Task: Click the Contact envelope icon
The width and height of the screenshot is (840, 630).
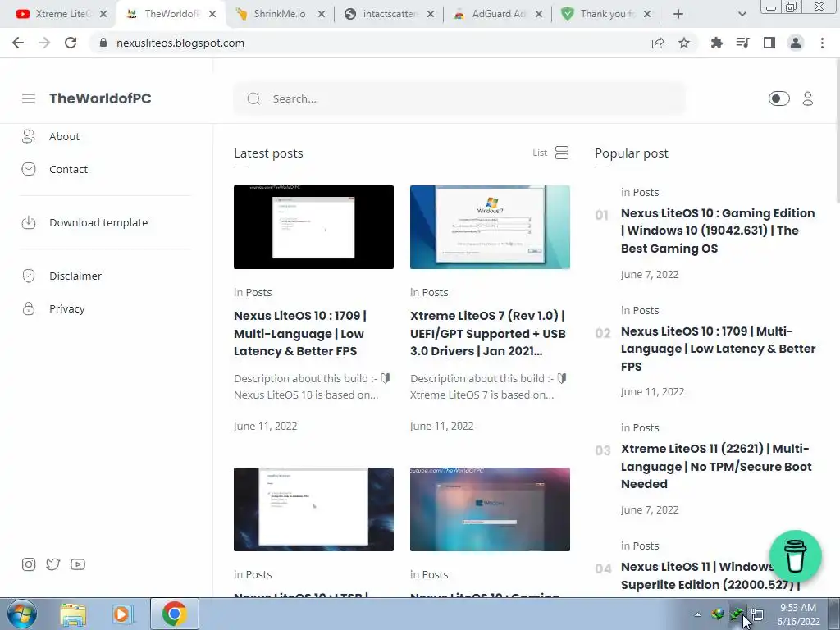Action: 29,169
